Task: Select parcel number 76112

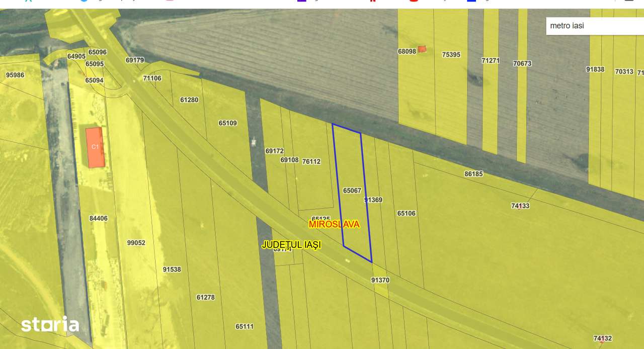Action: click(311, 161)
